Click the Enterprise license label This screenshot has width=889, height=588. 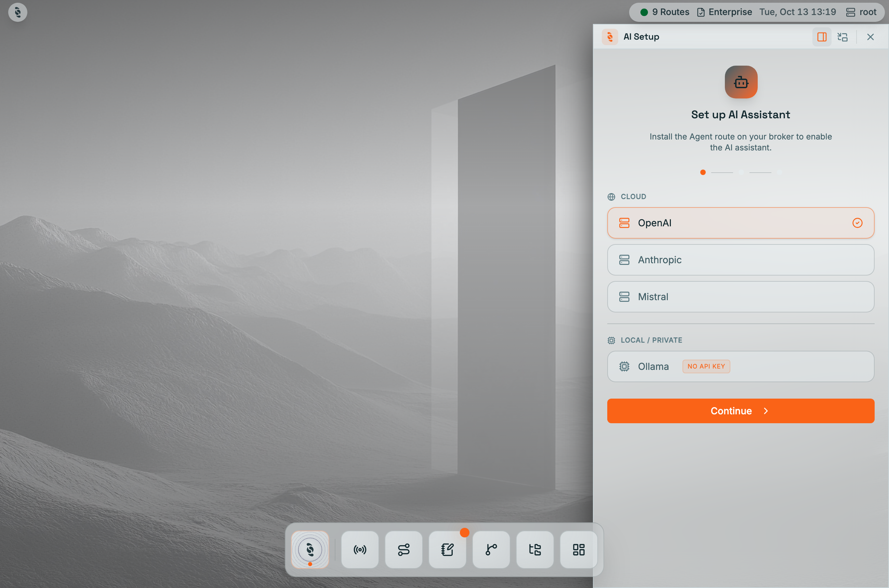(x=724, y=12)
